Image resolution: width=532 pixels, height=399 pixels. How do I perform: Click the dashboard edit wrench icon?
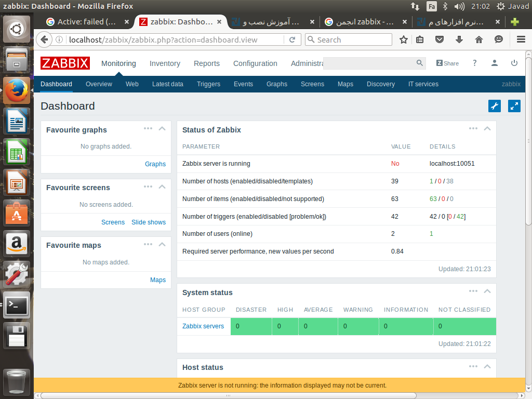[x=494, y=106]
